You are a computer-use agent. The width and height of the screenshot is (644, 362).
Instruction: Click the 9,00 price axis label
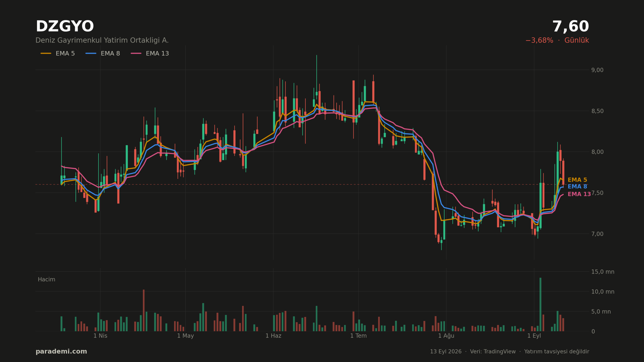click(x=597, y=70)
